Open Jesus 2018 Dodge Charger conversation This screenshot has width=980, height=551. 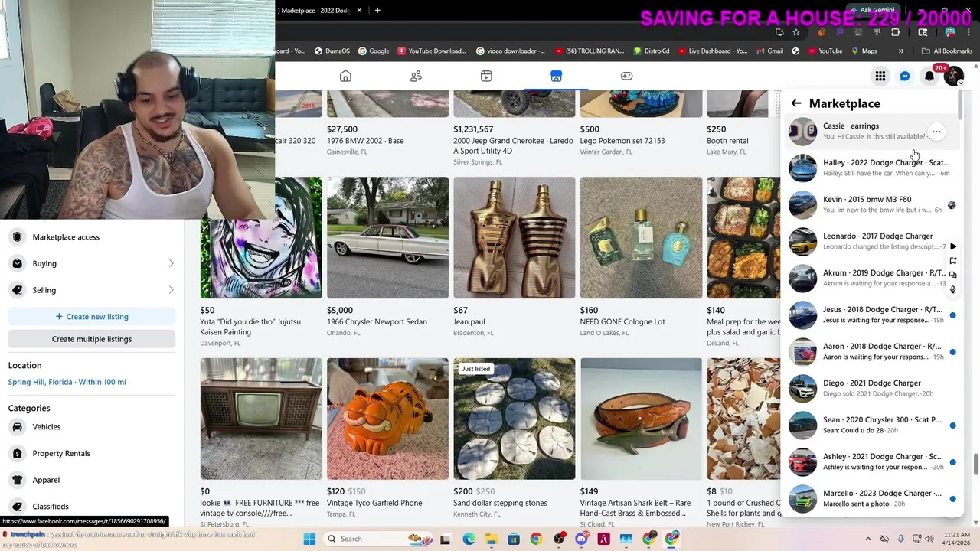coord(871,315)
